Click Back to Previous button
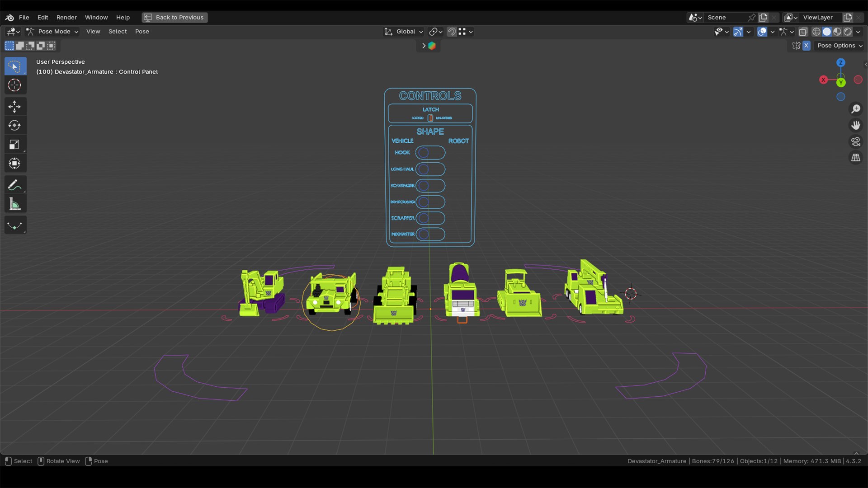868x488 pixels. click(175, 18)
